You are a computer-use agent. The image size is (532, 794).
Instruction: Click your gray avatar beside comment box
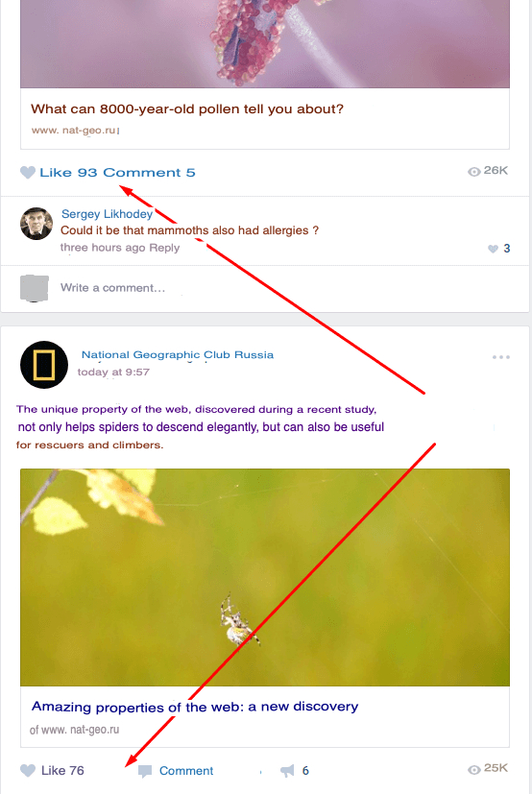[35, 288]
